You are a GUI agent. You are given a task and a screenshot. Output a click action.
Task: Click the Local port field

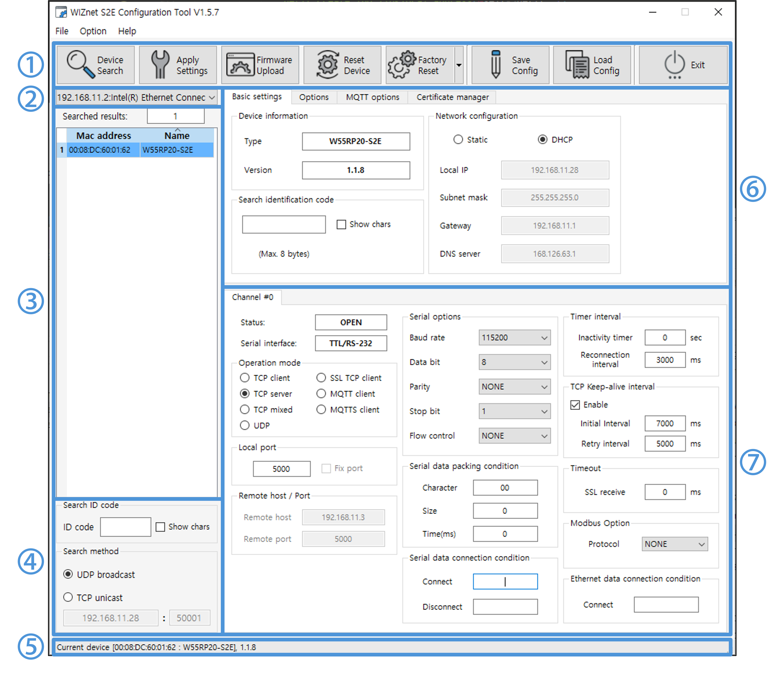281,469
